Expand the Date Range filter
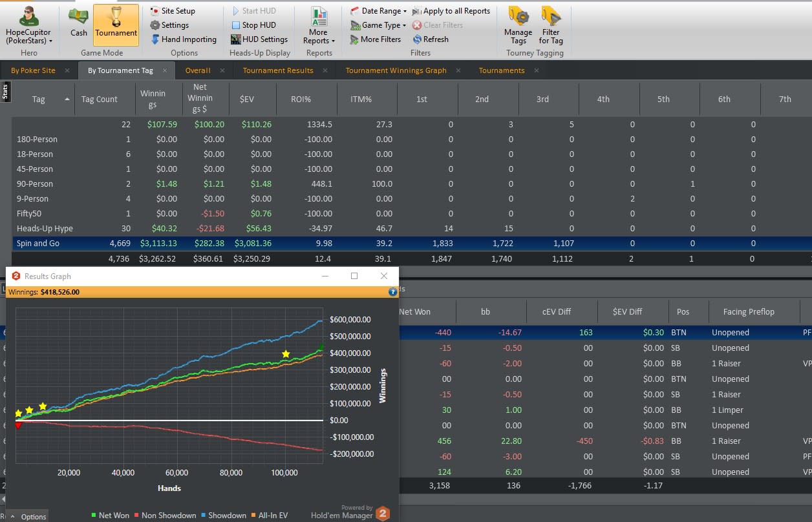Screen dimensions: 812x522 click(379, 11)
